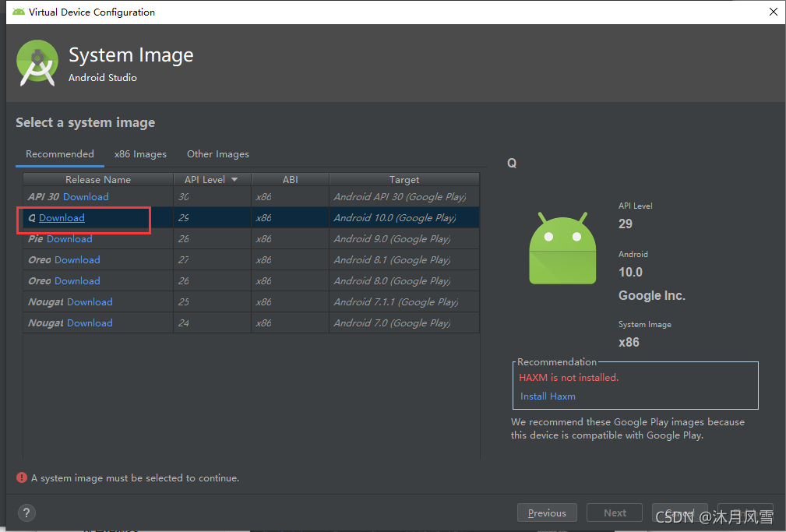The width and height of the screenshot is (786, 532).
Task: Sort by Release Name column header
Action: (98, 179)
